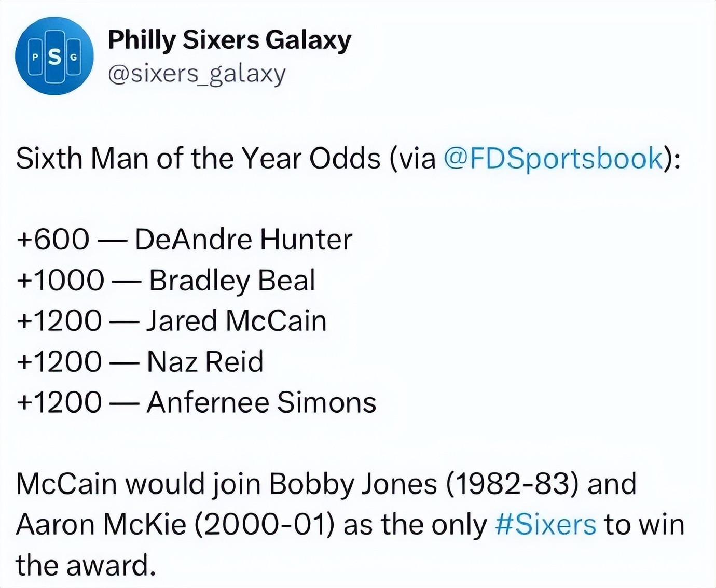The image size is (716, 588).
Task: Open the Philly Sixers Galaxy display name
Action: point(229,40)
